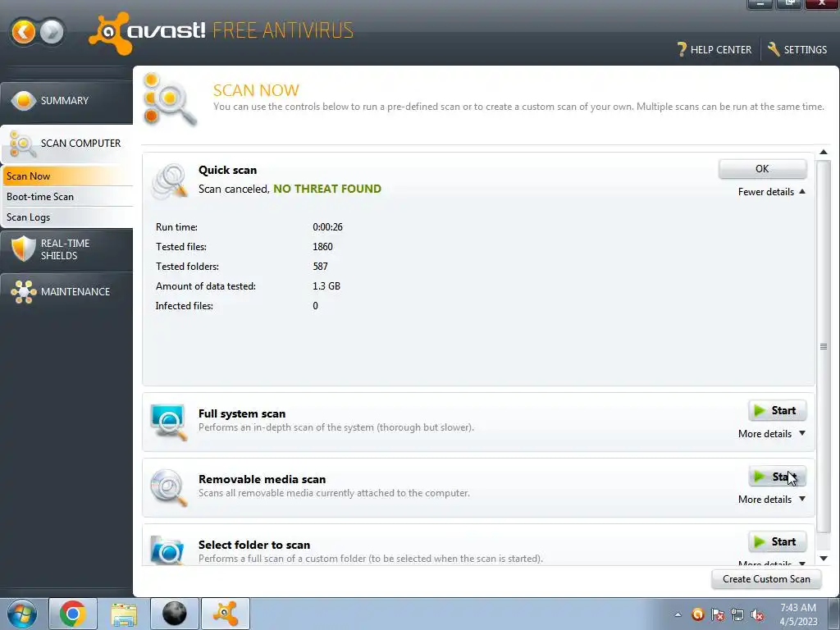Open Scan Logs
The height and width of the screenshot is (630, 840).
click(67, 217)
